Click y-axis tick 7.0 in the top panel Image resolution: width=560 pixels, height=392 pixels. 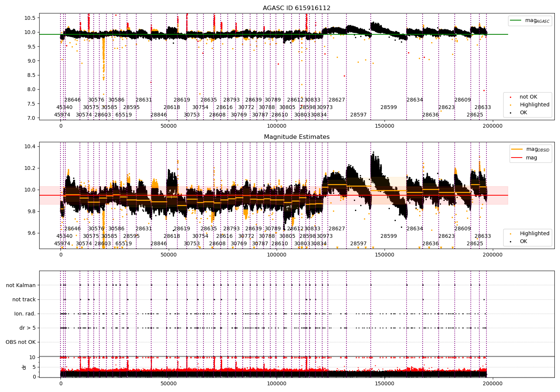[x=31, y=118]
